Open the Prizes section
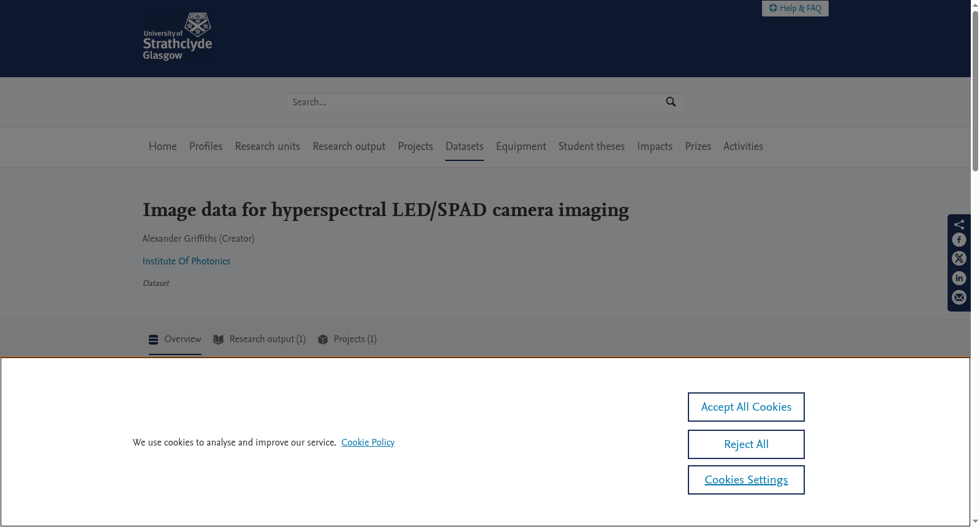Screen dimensions: 980x527 tap(698, 146)
